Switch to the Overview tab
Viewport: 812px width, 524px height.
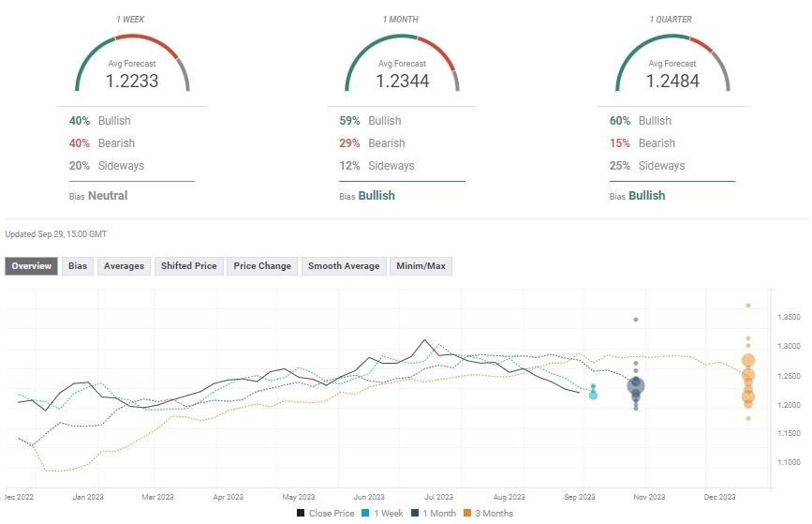coord(31,266)
